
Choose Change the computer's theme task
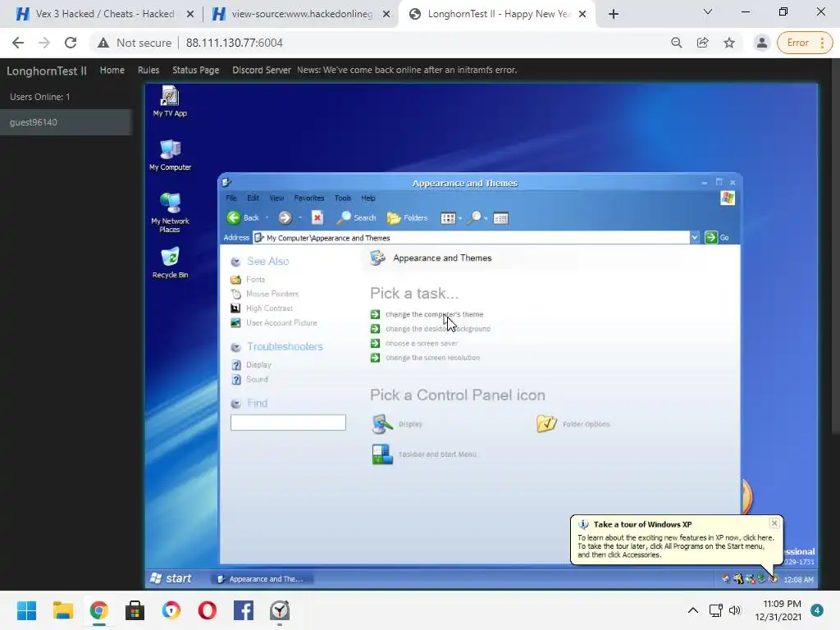[434, 314]
